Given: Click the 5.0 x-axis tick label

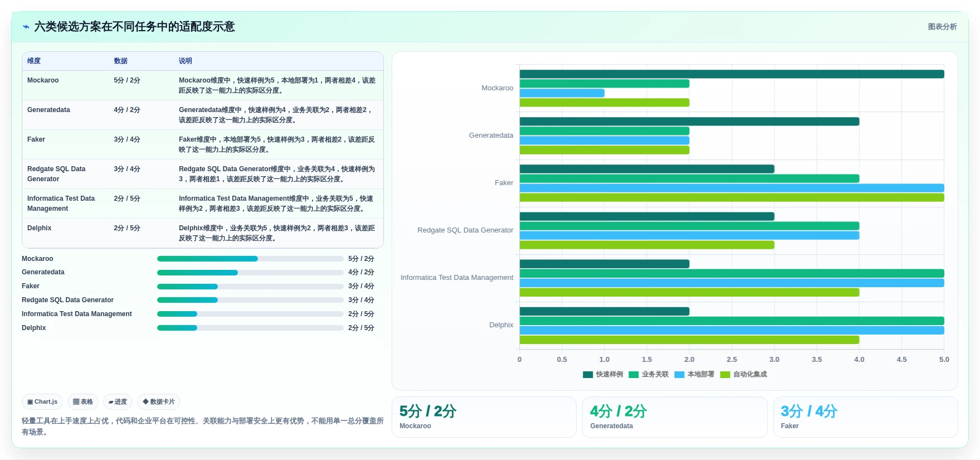Looking at the screenshot, I should (944, 360).
